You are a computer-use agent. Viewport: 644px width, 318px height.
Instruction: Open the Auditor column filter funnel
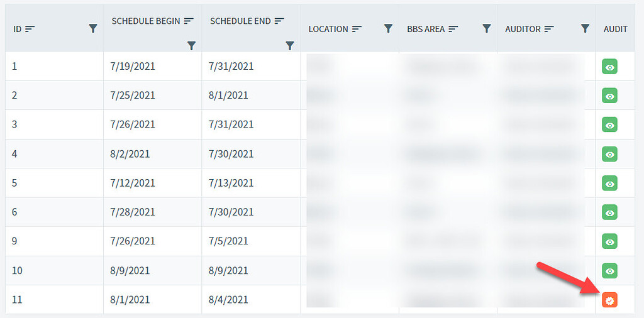click(586, 28)
